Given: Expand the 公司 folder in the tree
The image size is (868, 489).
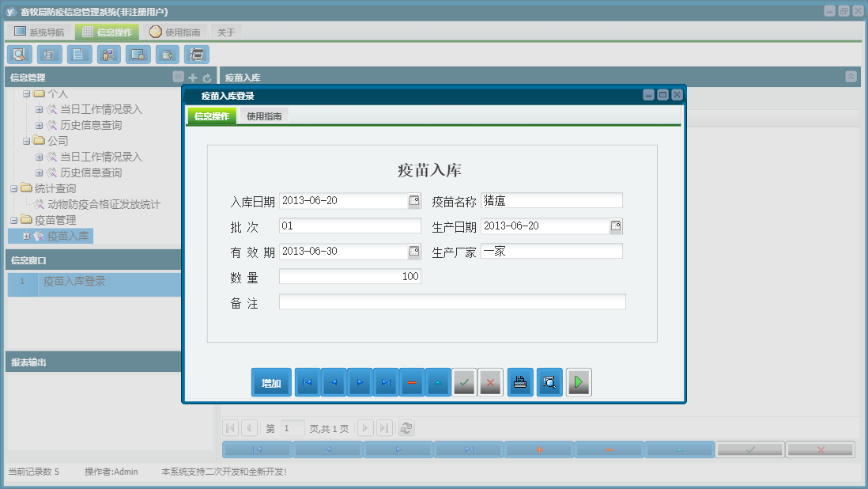Looking at the screenshot, I should 26,141.
